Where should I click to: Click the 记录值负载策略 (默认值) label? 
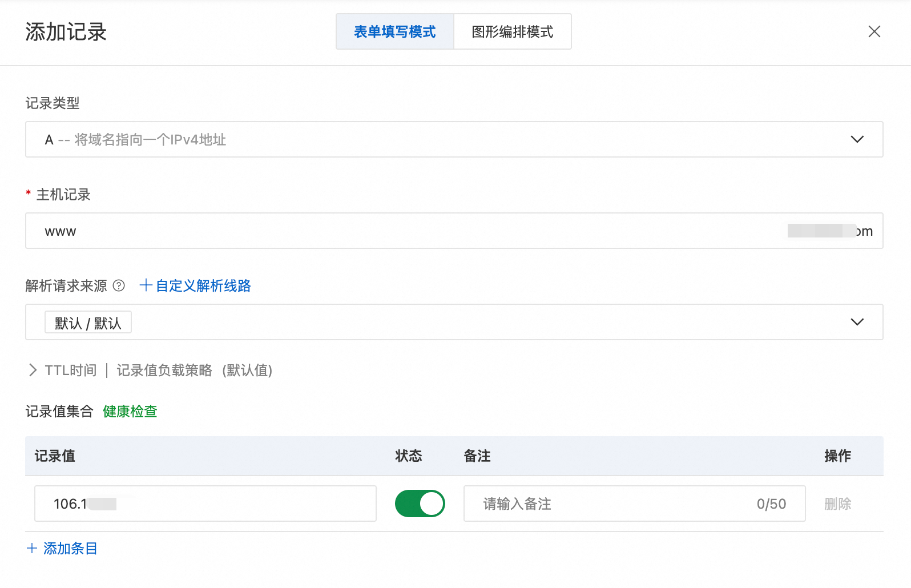point(194,370)
